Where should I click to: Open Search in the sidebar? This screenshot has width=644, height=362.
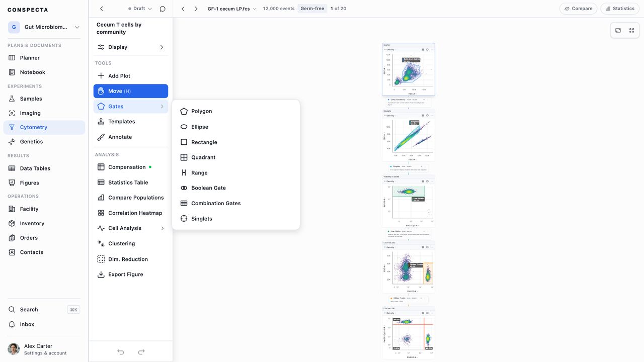click(x=44, y=310)
